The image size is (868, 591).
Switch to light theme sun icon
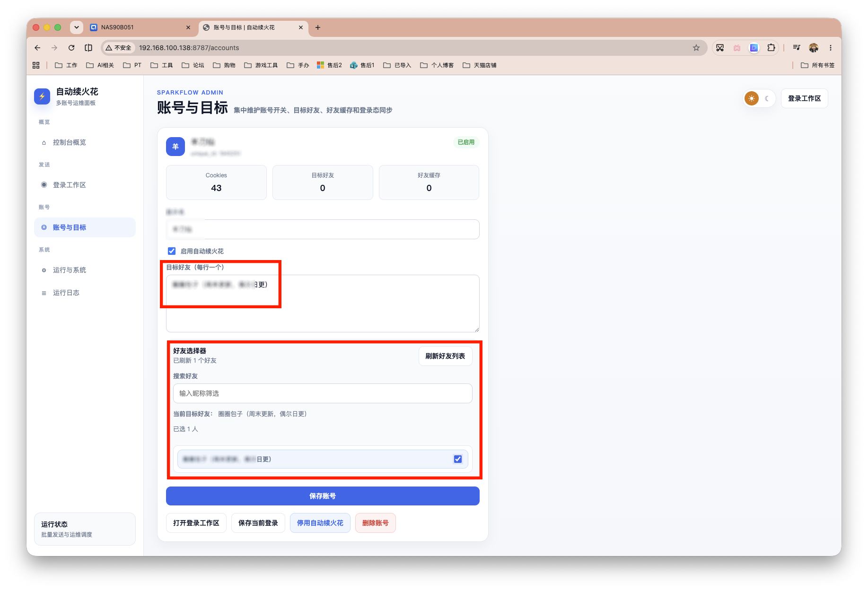click(x=752, y=98)
